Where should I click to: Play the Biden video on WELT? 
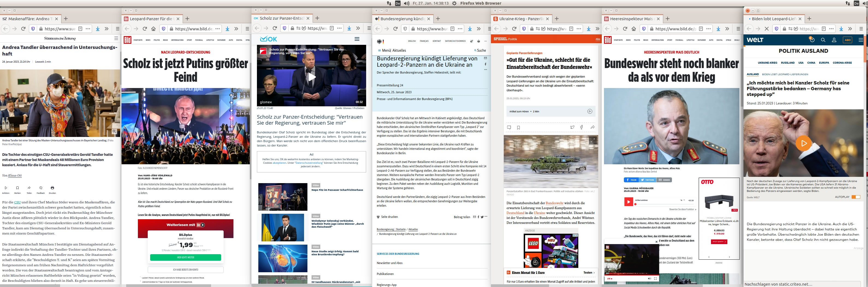[804, 143]
